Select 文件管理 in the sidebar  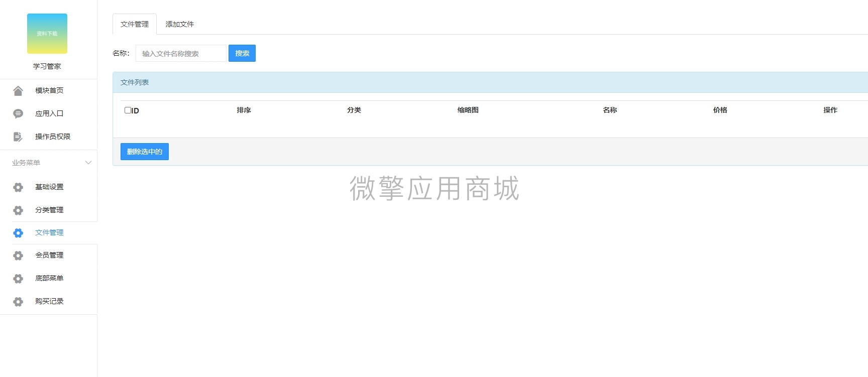49,232
